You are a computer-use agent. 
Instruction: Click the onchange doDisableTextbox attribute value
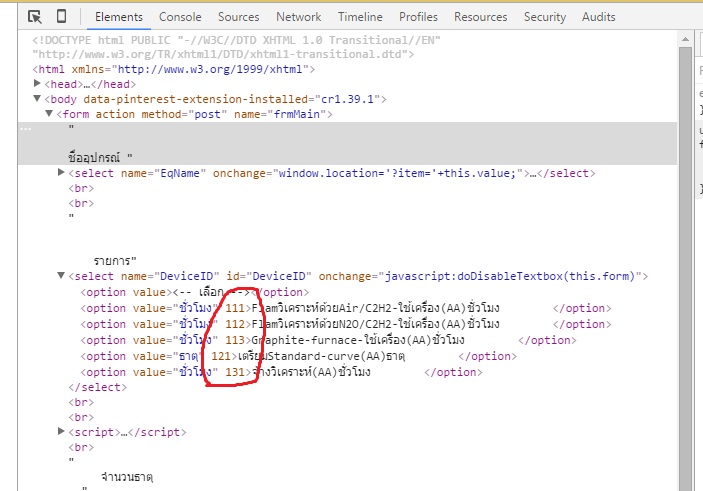[510, 276]
